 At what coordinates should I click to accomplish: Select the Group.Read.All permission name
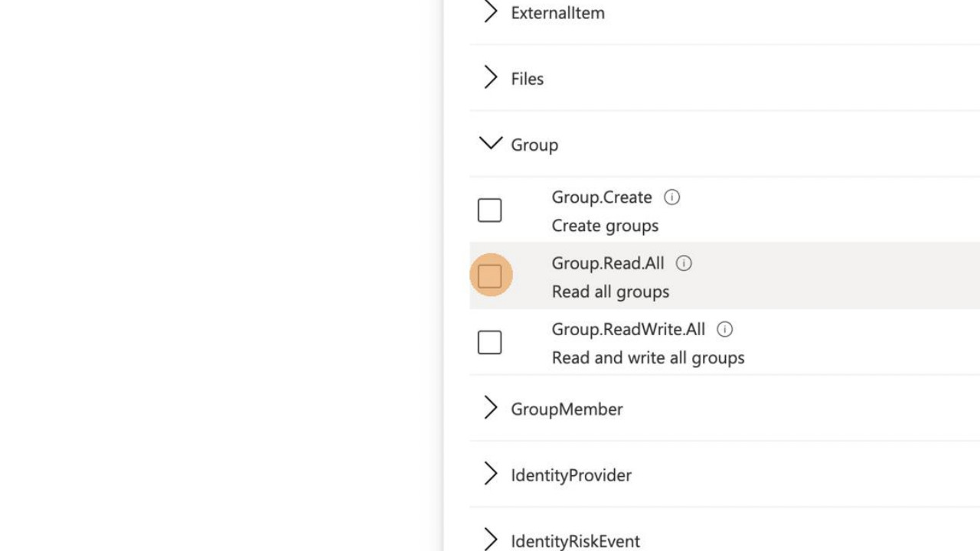click(x=607, y=262)
